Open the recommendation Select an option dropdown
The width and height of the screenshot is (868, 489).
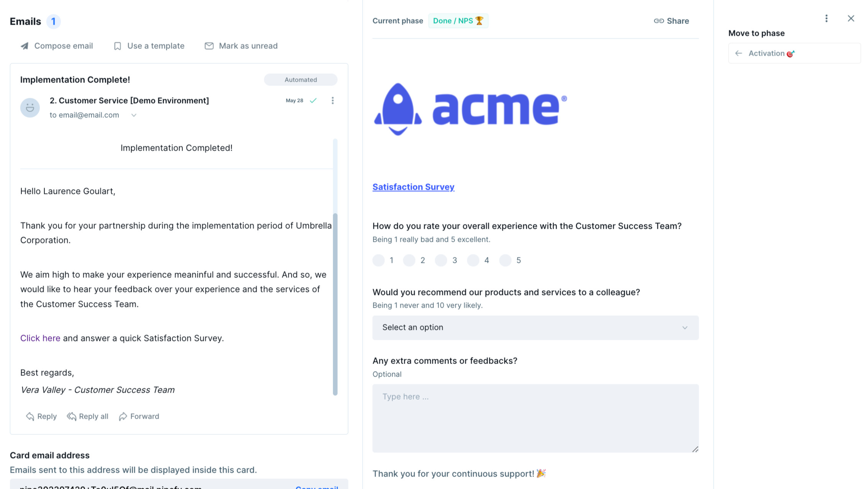(535, 328)
